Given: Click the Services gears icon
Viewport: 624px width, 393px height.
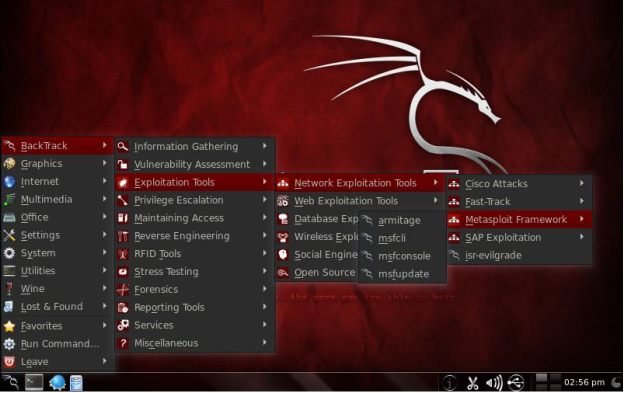Looking at the screenshot, I should [123, 325].
